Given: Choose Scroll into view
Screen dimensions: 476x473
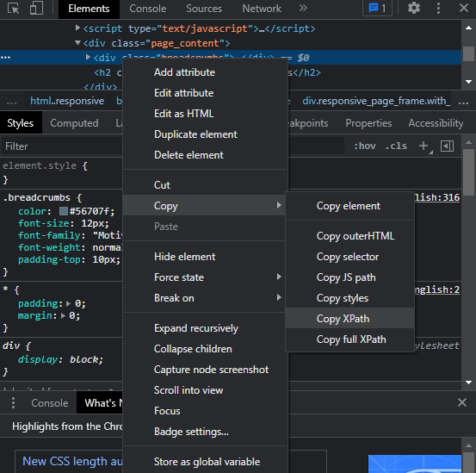Looking at the screenshot, I should pos(205,390).
